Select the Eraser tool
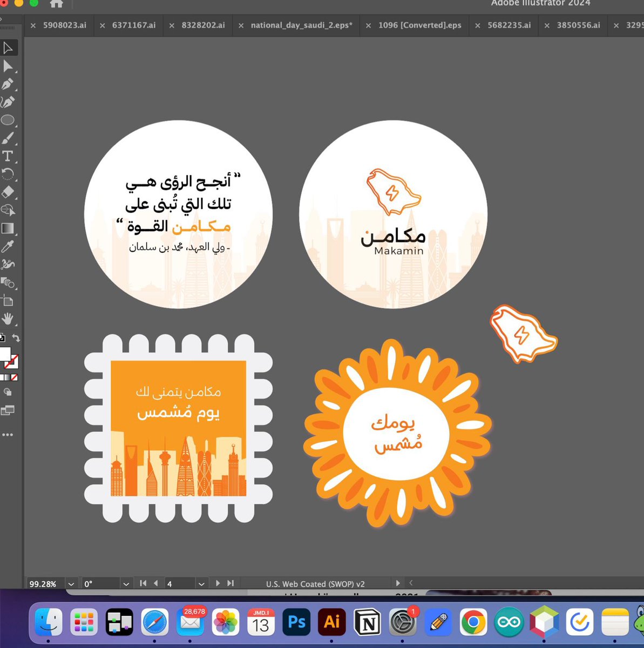 (8, 192)
